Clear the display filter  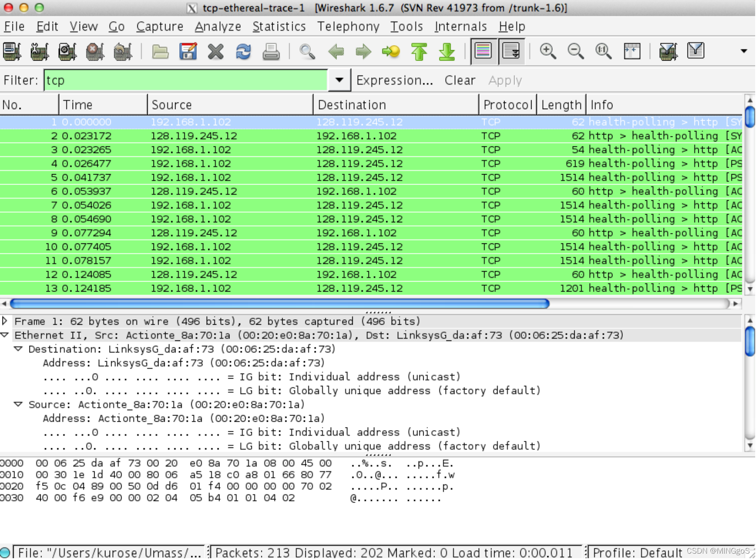click(460, 80)
